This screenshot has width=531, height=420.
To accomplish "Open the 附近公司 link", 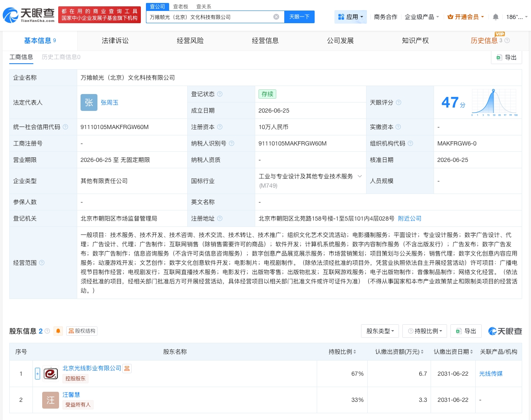I will [x=410, y=218].
